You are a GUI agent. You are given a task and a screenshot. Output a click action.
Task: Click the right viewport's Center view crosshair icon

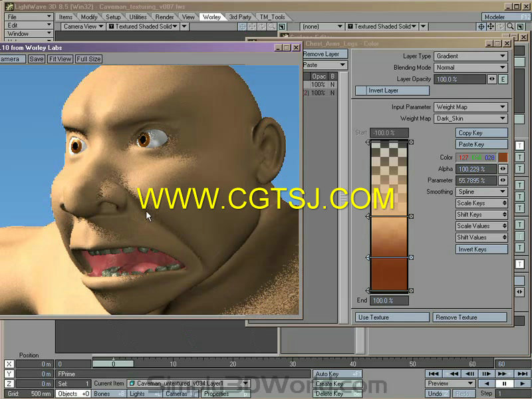coord(481,27)
